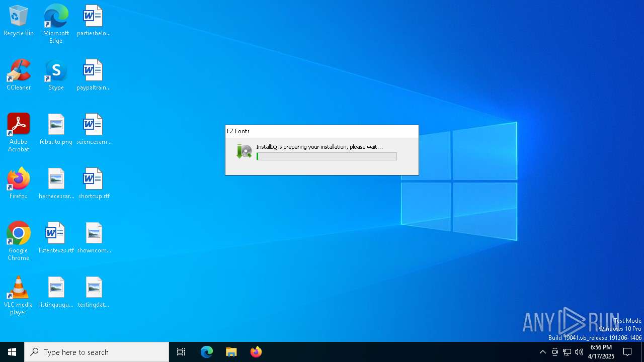This screenshot has width=644, height=362.
Task: Select the listentexas.rtf document
Action: point(56,238)
